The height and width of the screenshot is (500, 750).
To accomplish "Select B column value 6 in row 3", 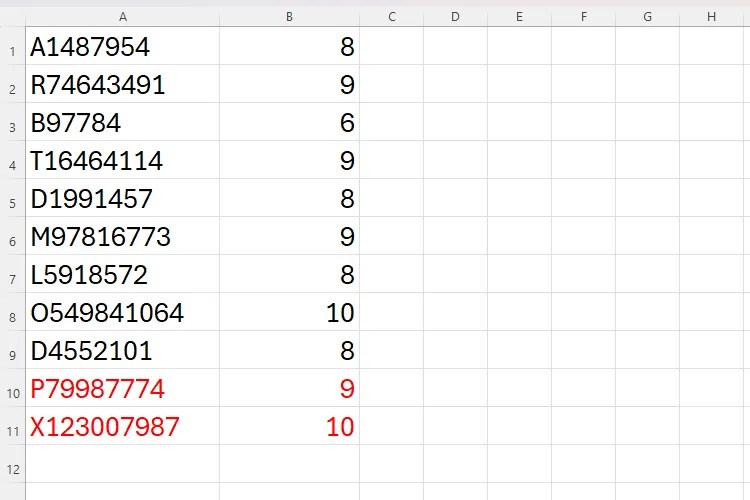I will [x=289, y=122].
